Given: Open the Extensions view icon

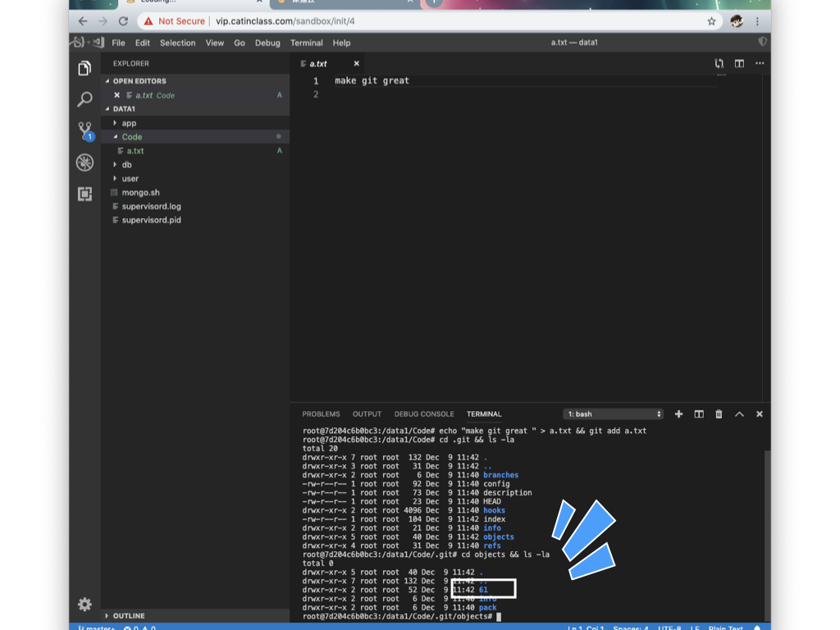Looking at the screenshot, I should [84, 194].
